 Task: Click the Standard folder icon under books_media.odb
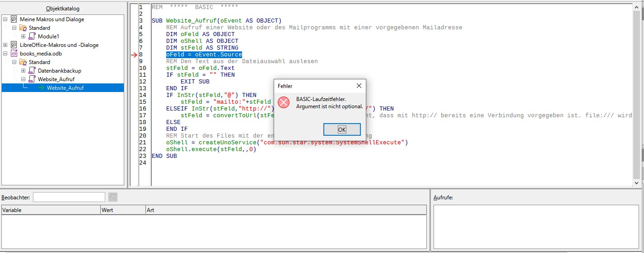coord(23,62)
